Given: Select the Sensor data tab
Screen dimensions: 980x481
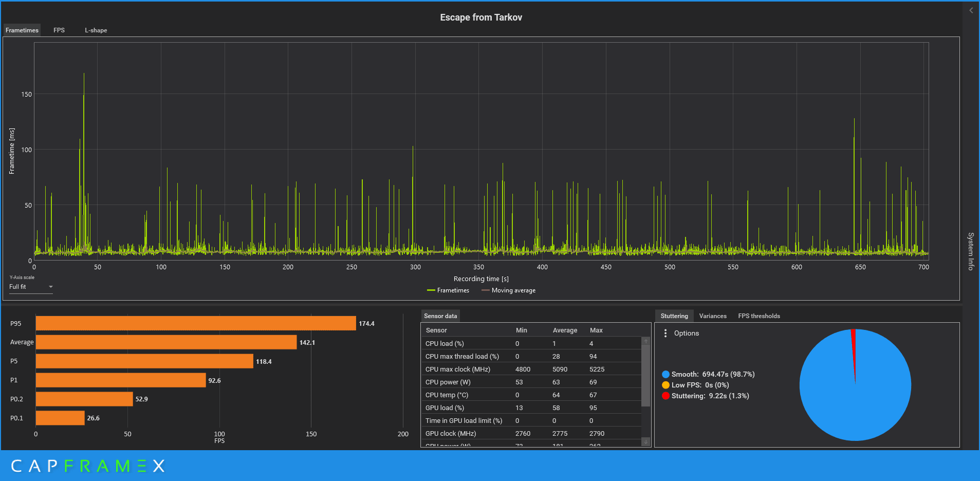Looking at the screenshot, I should click(x=440, y=316).
